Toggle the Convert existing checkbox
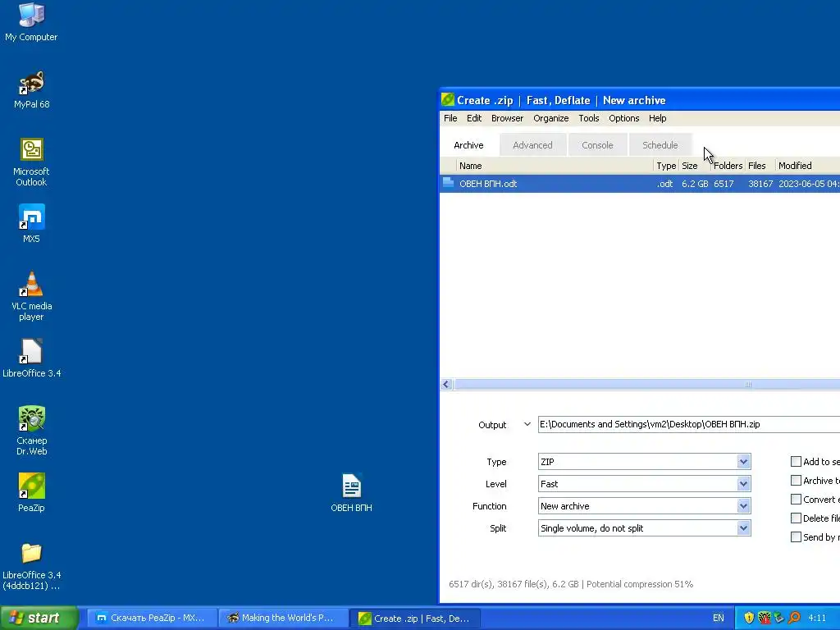Image resolution: width=840 pixels, height=630 pixels. tap(796, 500)
